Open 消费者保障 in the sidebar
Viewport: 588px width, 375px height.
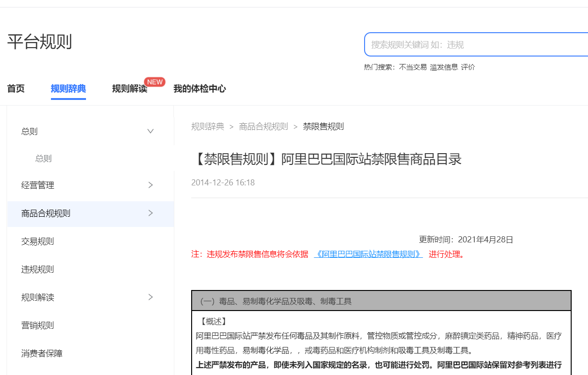click(x=42, y=353)
